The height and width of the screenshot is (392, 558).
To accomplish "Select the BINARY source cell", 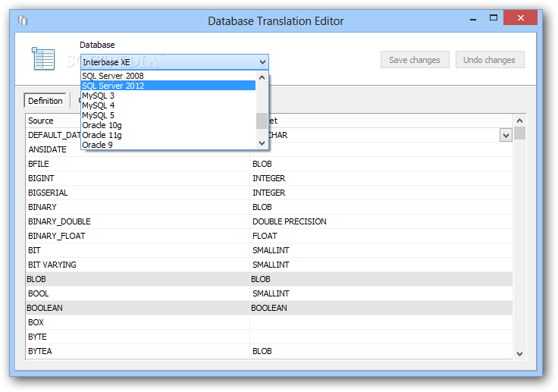I will pyautogui.click(x=137, y=207).
